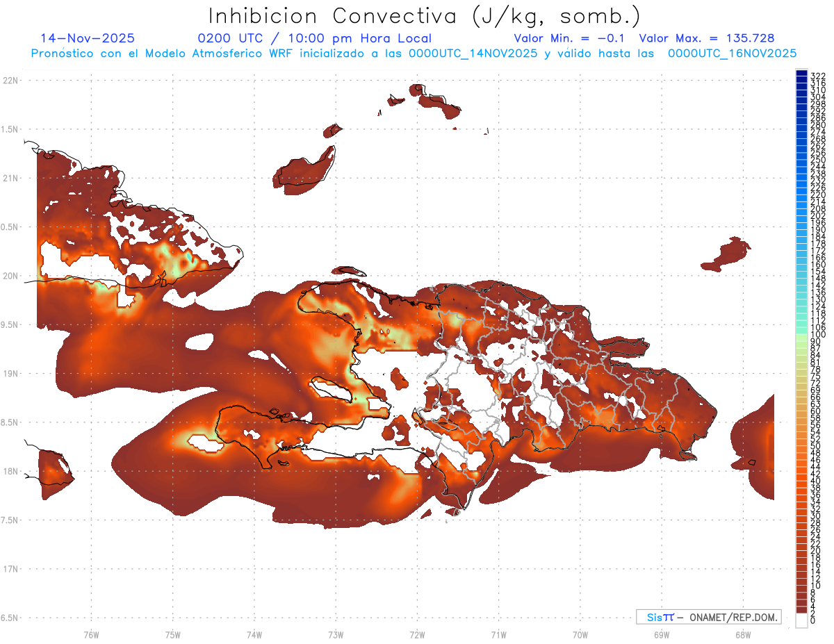Click the '9.5N' latitude label

click(x=10, y=324)
